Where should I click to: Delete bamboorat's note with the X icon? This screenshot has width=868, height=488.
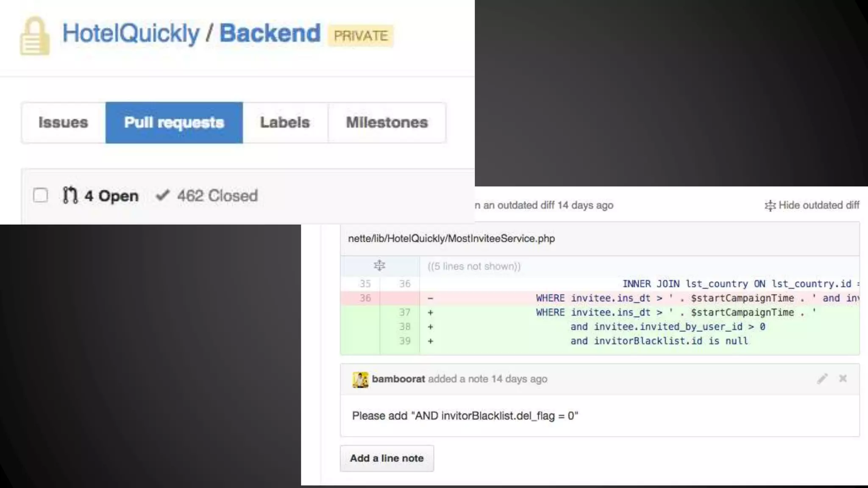843,378
